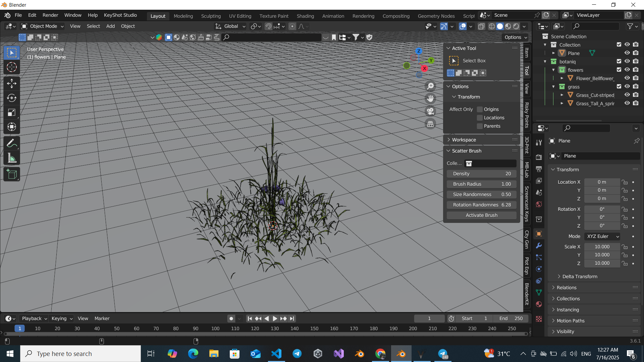Image resolution: width=644 pixels, height=362 pixels.
Task: Adjust the Brush Radius slider
Action: [481, 184]
